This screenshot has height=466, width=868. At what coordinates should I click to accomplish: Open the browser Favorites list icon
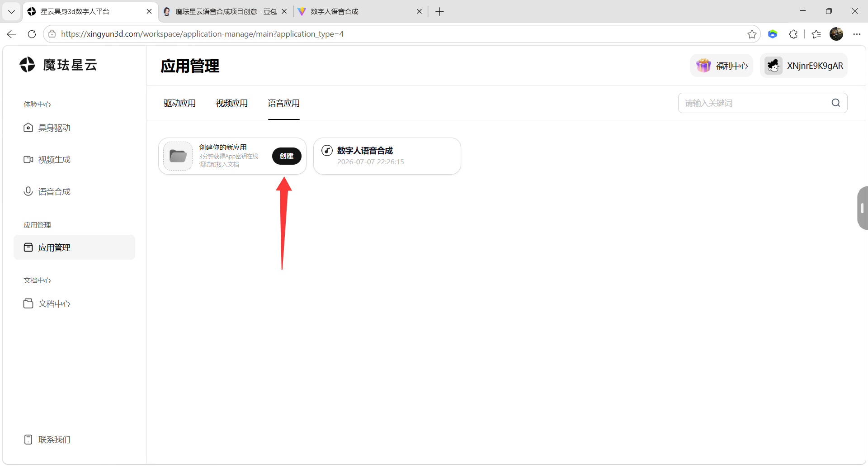[x=816, y=34]
